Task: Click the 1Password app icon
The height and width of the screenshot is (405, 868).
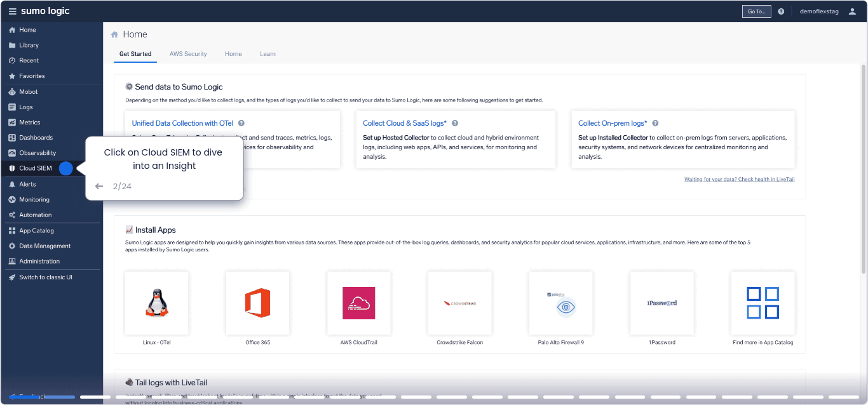Action: [x=661, y=303]
